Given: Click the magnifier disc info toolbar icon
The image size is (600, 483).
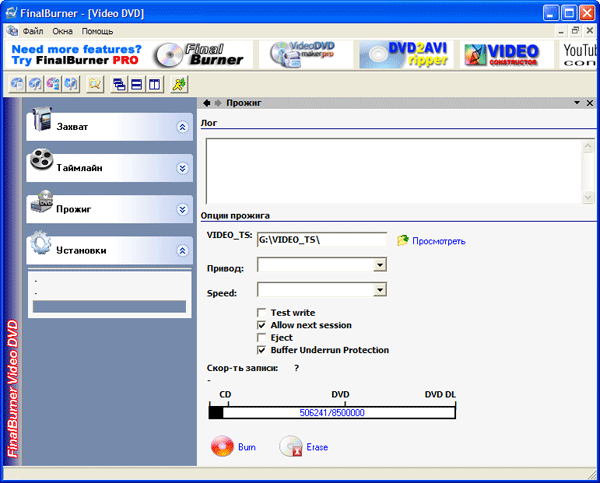Looking at the screenshot, I should click(95, 84).
